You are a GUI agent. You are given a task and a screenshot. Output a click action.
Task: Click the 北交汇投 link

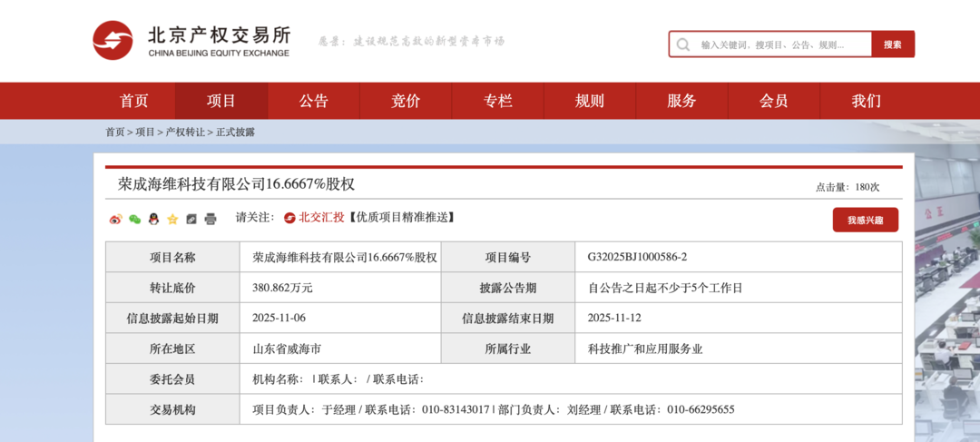point(321,218)
